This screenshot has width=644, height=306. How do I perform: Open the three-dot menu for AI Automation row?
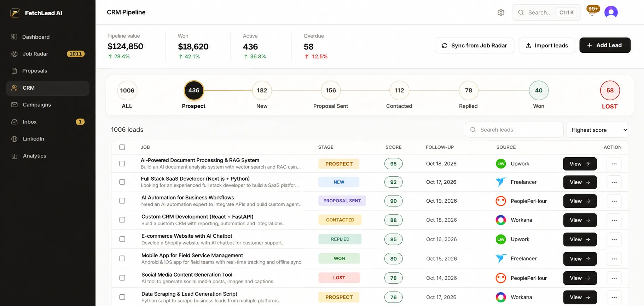[614, 201]
